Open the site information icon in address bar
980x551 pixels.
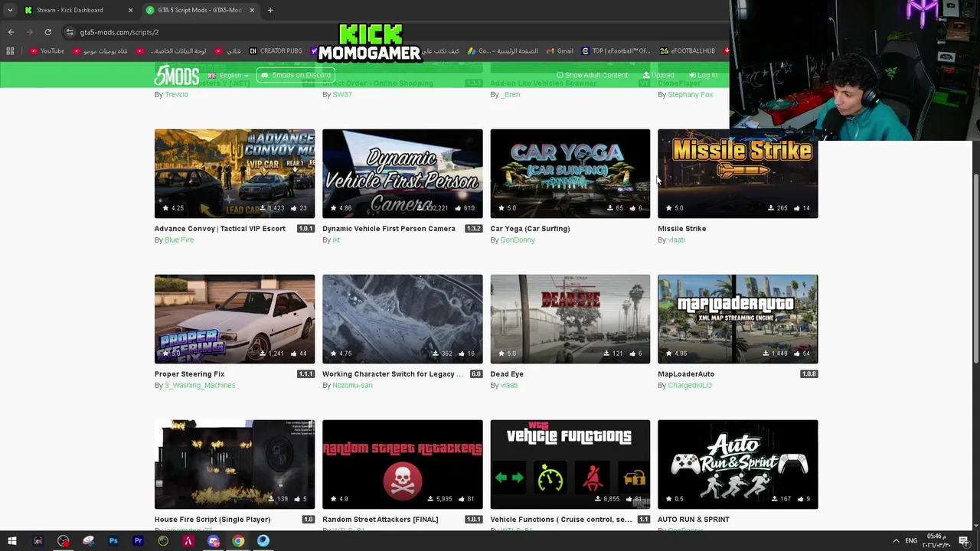[70, 32]
